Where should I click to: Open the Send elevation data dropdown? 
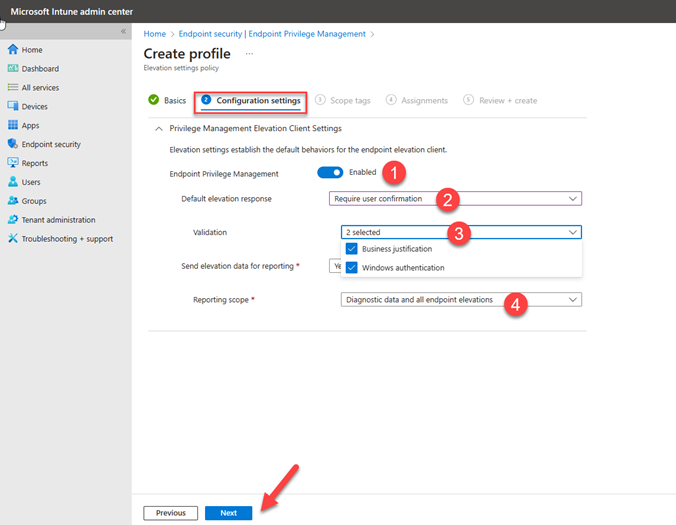pos(335,266)
